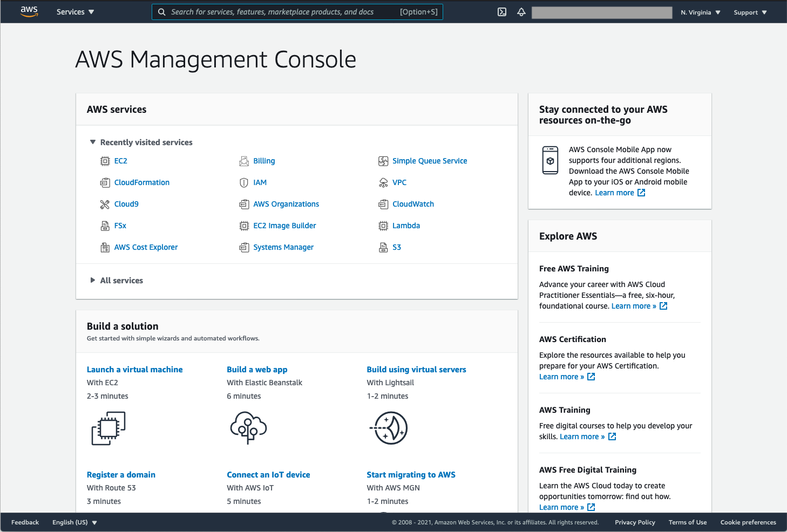Click the Lambda chip icon

tap(383, 226)
